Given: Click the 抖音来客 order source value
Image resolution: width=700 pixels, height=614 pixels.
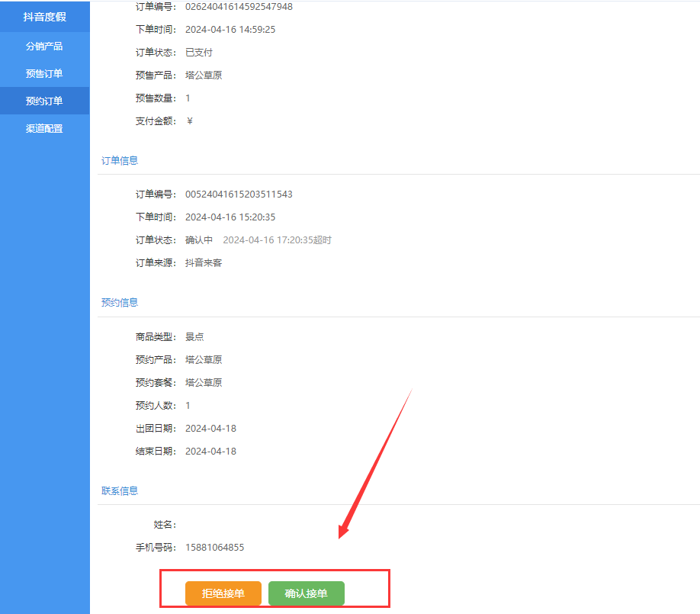Looking at the screenshot, I should [x=204, y=263].
